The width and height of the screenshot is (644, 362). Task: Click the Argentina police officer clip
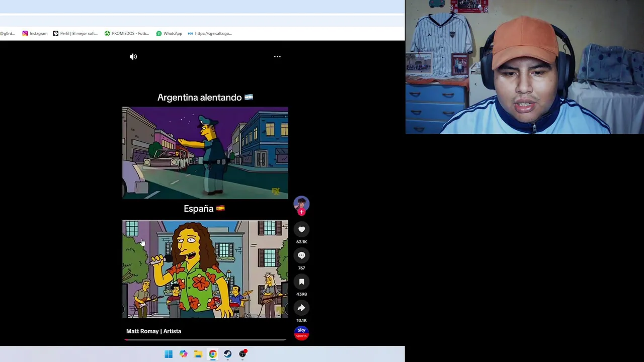(x=205, y=153)
